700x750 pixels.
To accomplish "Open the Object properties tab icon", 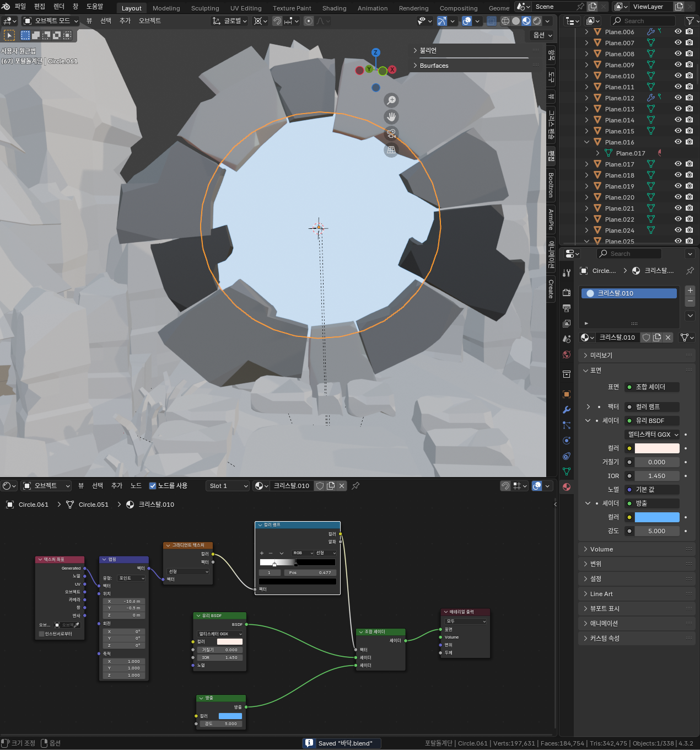I will (567, 394).
